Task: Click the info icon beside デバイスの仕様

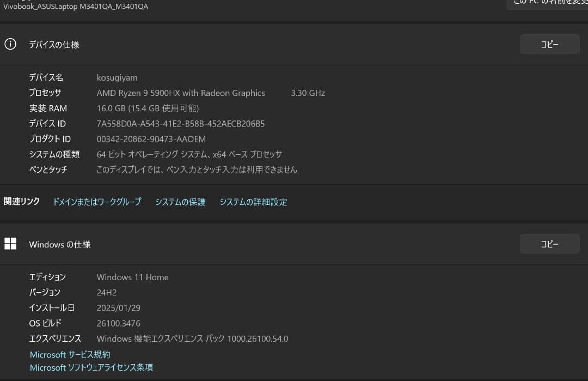Action: click(x=10, y=44)
